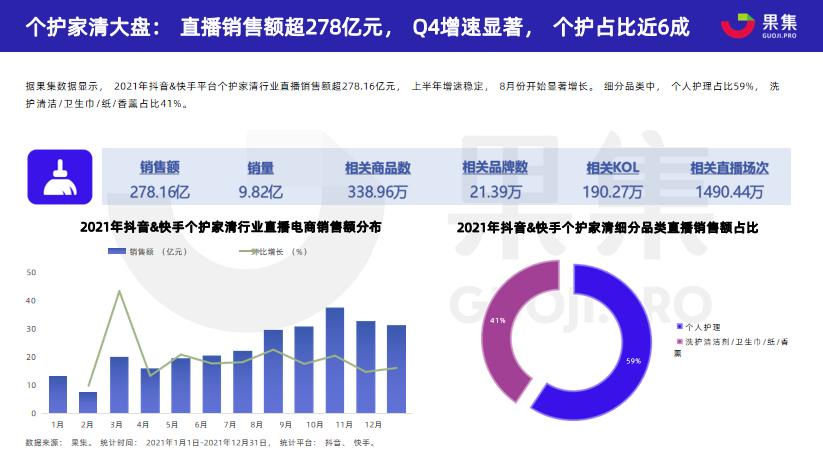The width and height of the screenshot is (823, 463).
Task: Click the slide headline in blue banner
Action: (x=357, y=26)
